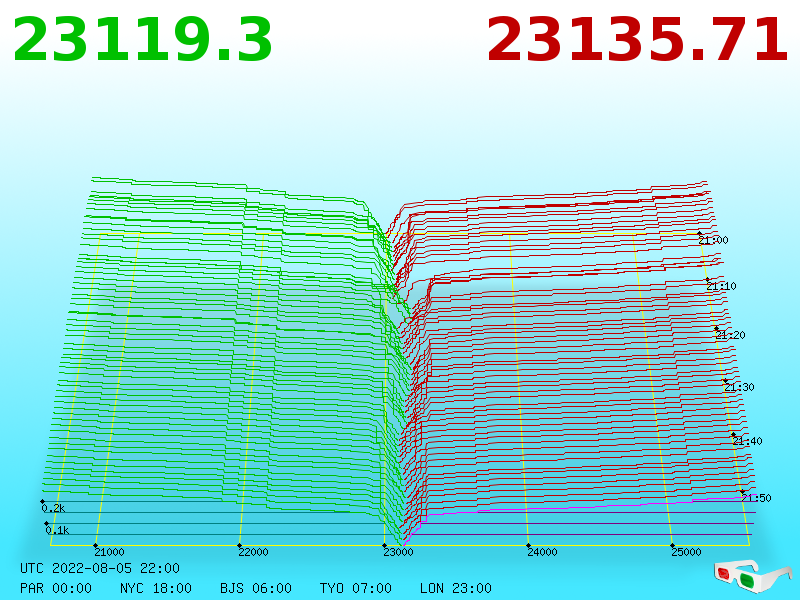Click the 21:10 time axis marker
800x600 pixels.
721,286
